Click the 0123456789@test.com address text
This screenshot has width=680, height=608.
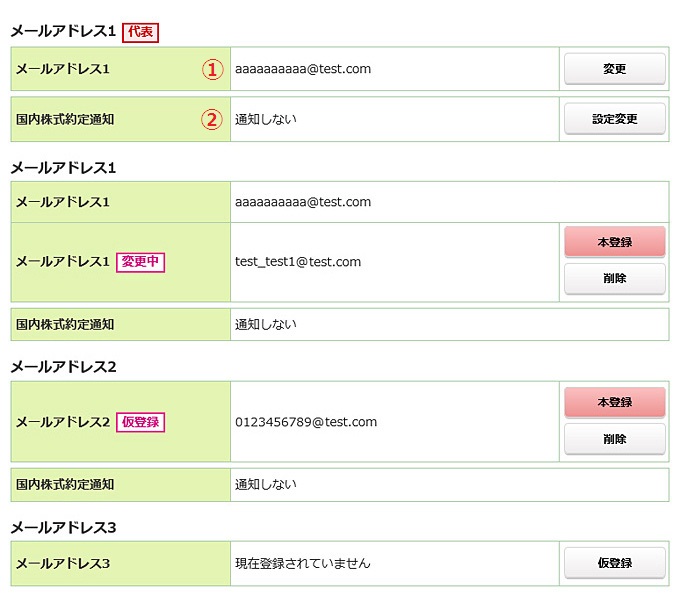[x=306, y=422]
